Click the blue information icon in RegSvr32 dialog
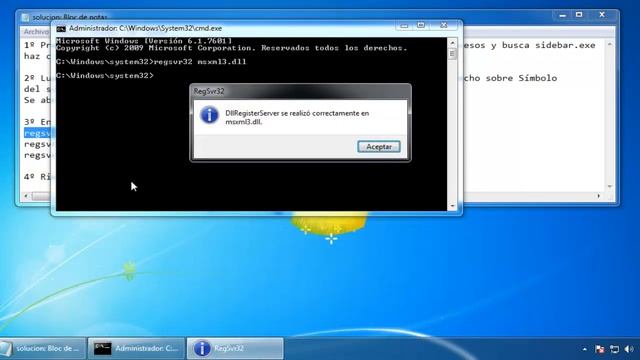Screen dimensions: 640x360 (x=209, y=115)
